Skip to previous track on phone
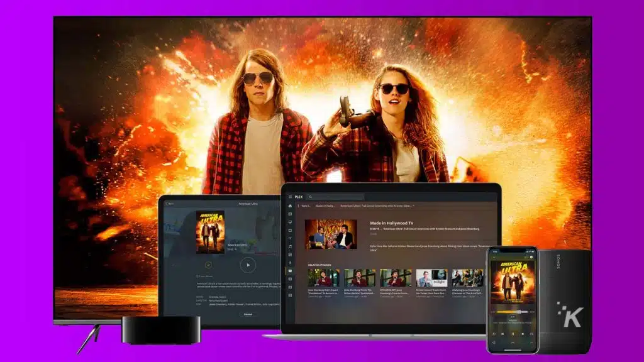This screenshot has width=644, height=362. [502, 334]
